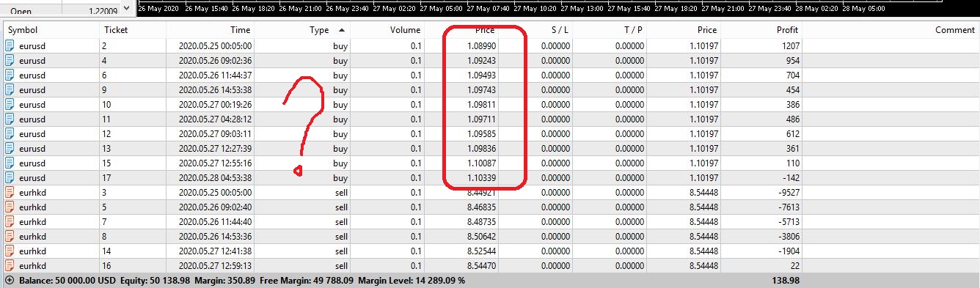This screenshot has height=288, width=980.
Task: Expand the Balance summary row plus icon
Action: click(9, 280)
